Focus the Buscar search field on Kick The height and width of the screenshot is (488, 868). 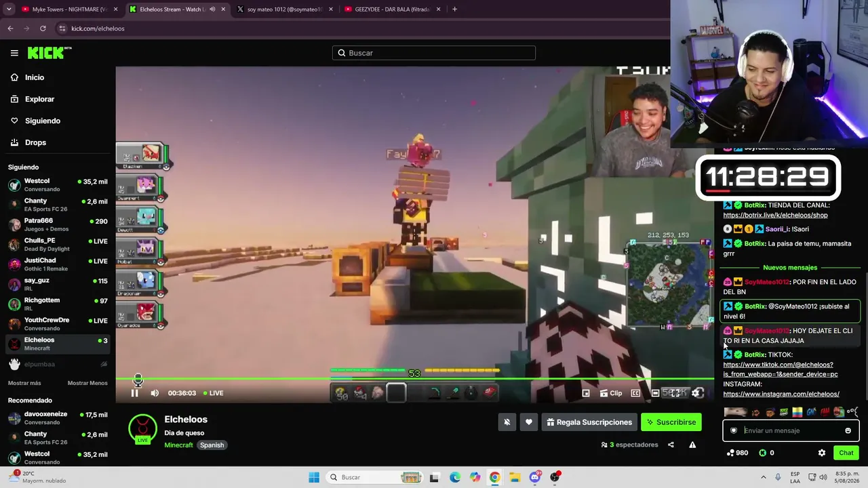click(434, 53)
